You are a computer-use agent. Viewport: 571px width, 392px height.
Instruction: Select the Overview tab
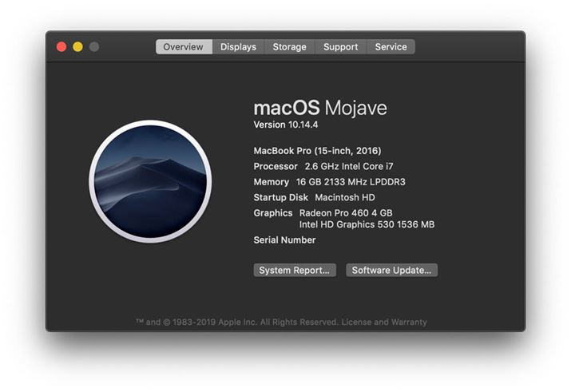click(x=184, y=47)
